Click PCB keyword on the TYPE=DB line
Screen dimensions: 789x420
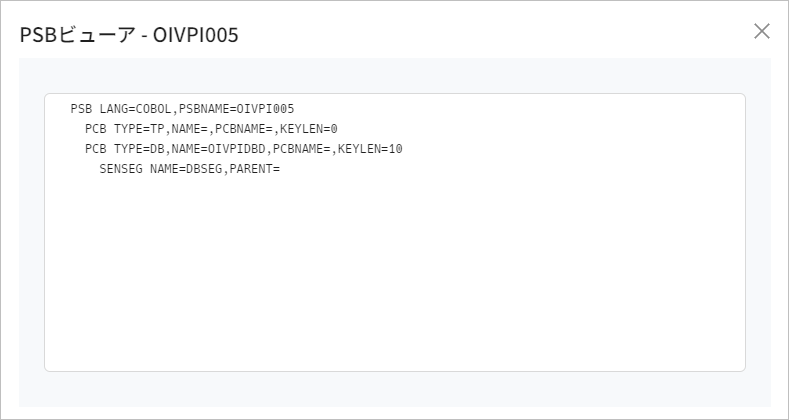click(96, 149)
